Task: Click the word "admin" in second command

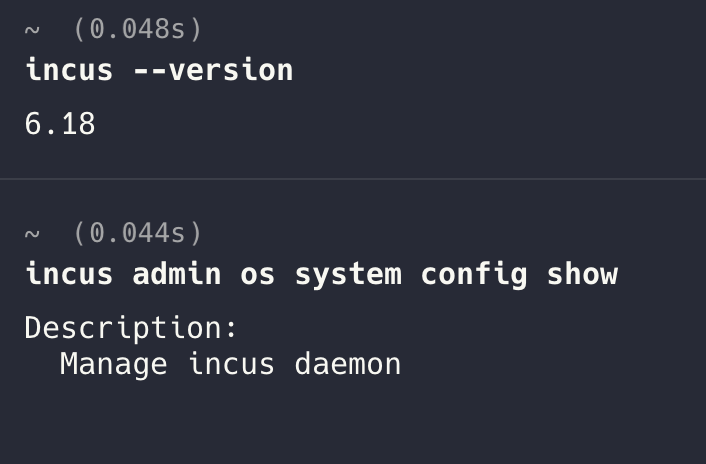Action: point(177,274)
